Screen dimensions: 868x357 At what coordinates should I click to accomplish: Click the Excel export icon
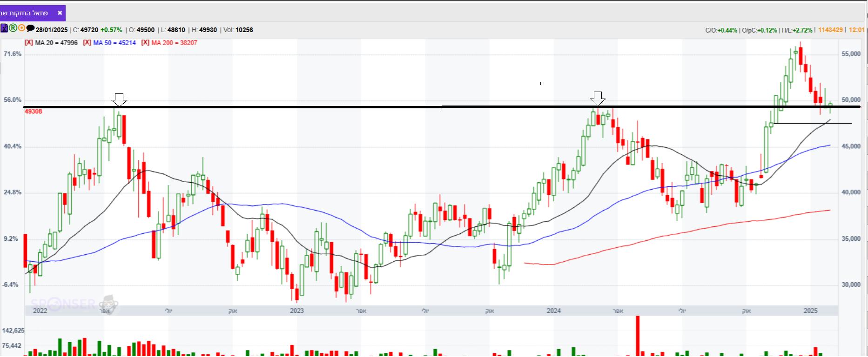click(4, 28)
